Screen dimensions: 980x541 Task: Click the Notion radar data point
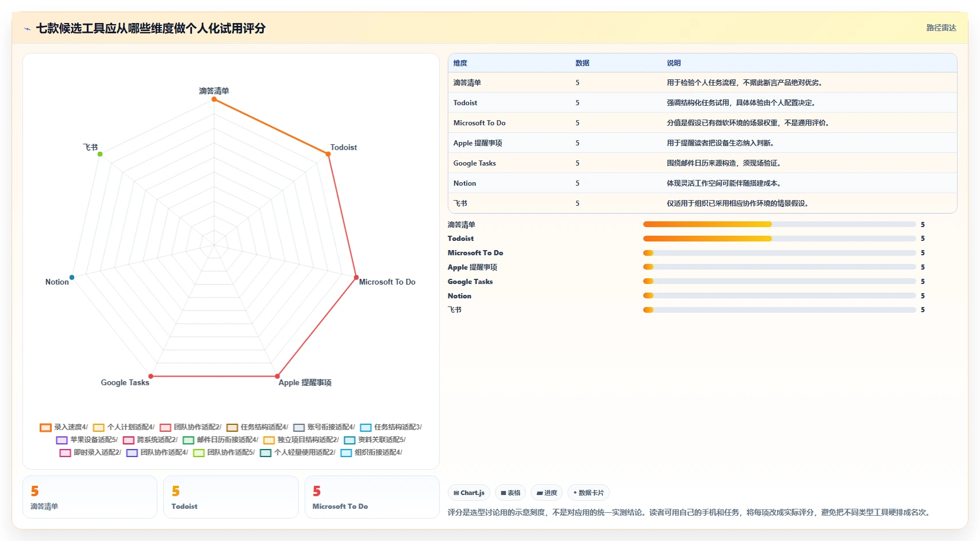coord(72,277)
